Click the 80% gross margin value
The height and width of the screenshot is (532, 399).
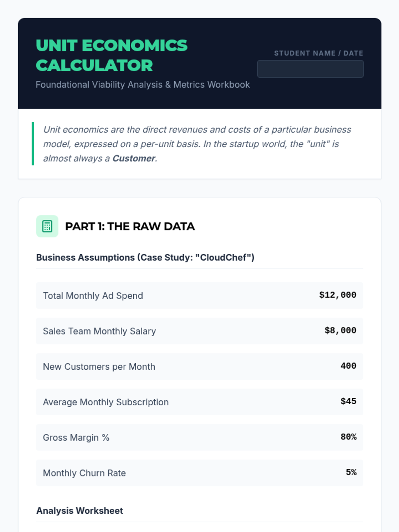pyautogui.click(x=348, y=437)
